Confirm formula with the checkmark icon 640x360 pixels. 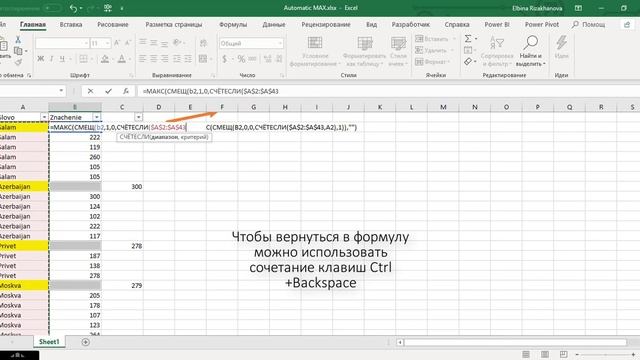tap(108, 91)
